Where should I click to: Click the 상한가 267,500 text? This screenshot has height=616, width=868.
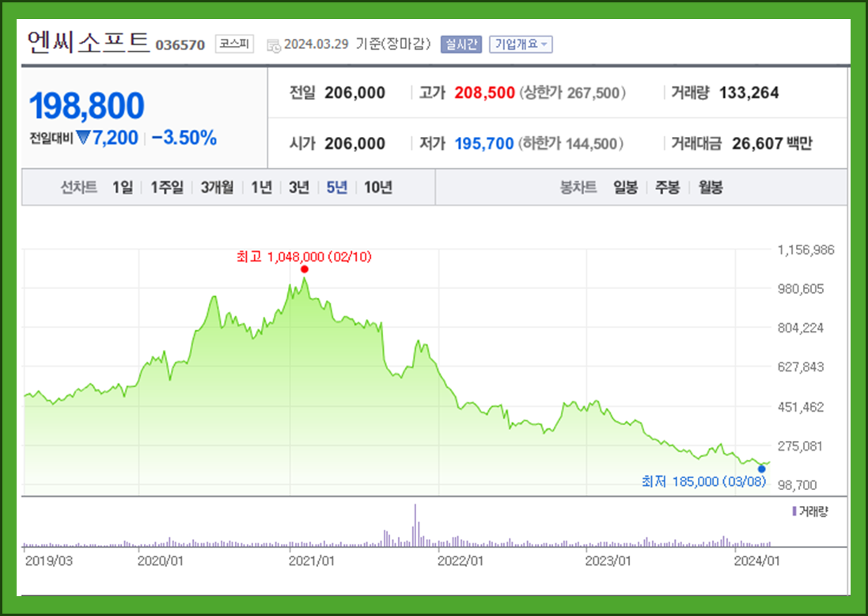tap(572, 93)
